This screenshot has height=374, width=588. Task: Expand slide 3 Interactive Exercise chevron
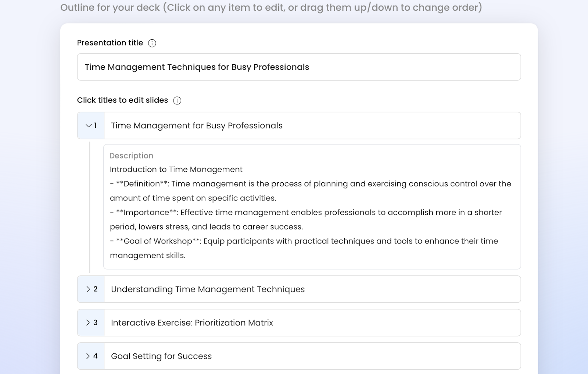88,323
